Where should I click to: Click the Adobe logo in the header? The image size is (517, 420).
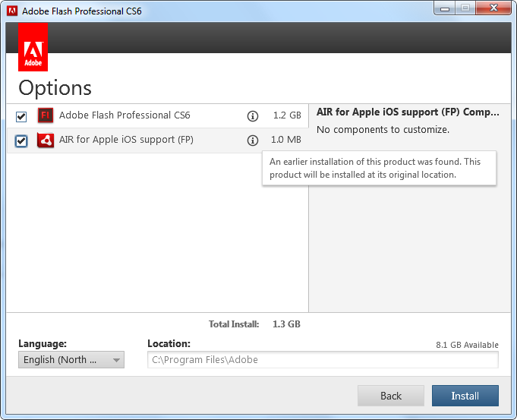coord(33,47)
